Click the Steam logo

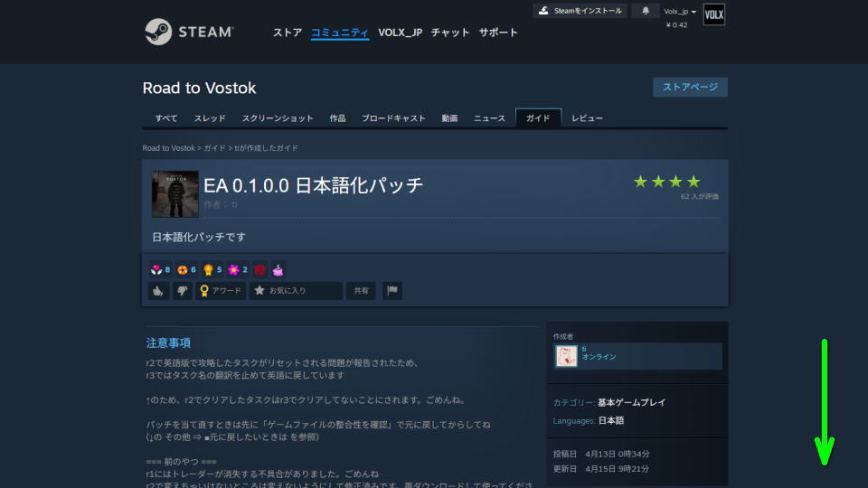pos(190,32)
